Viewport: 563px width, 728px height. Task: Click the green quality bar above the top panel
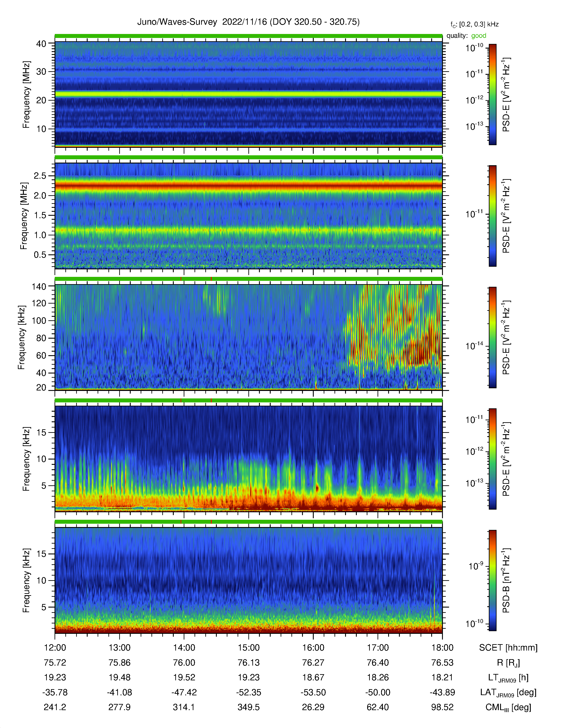[x=248, y=36]
